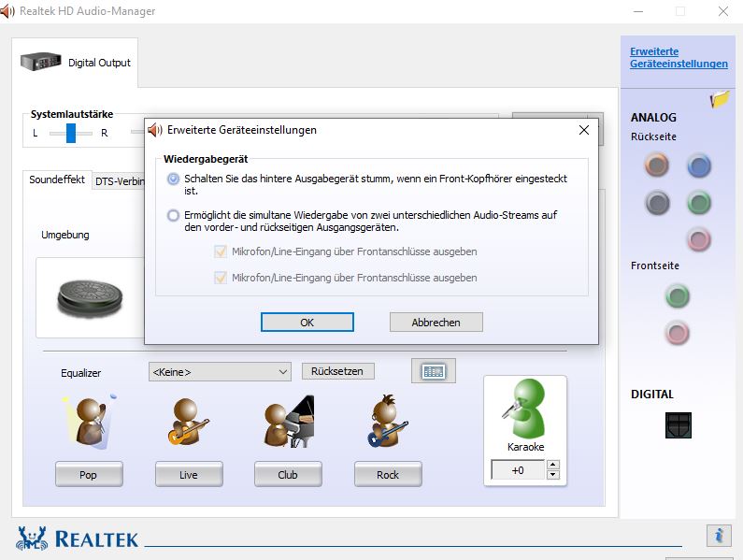Apply the Club preset button

(288, 474)
